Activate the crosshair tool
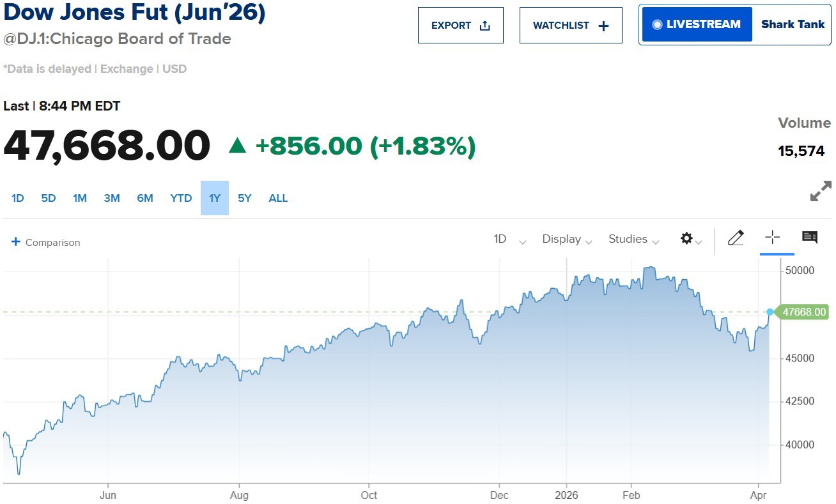Viewport: 836px width, 504px height. coord(773,238)
